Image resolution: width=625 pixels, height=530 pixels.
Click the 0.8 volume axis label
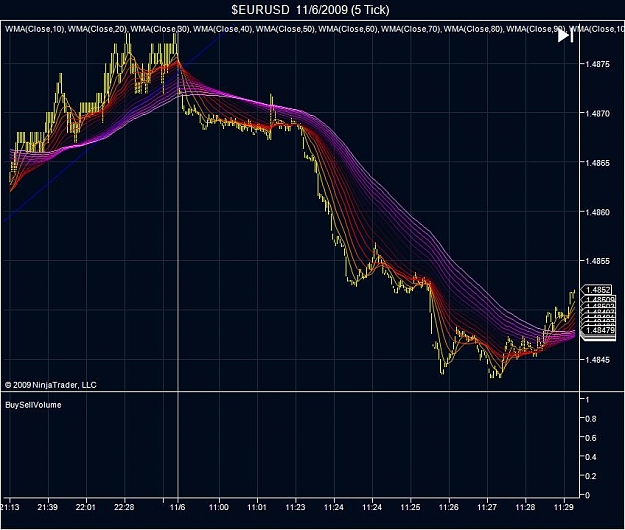tap(591, 419)
